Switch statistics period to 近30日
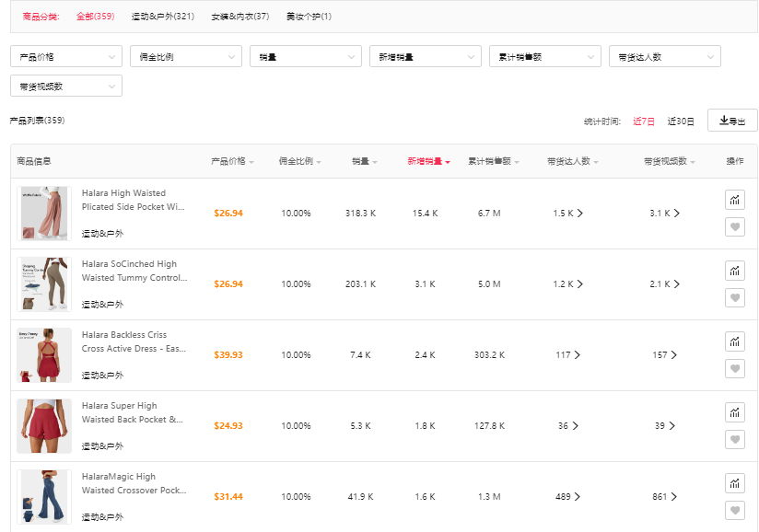 pos(681,121)
